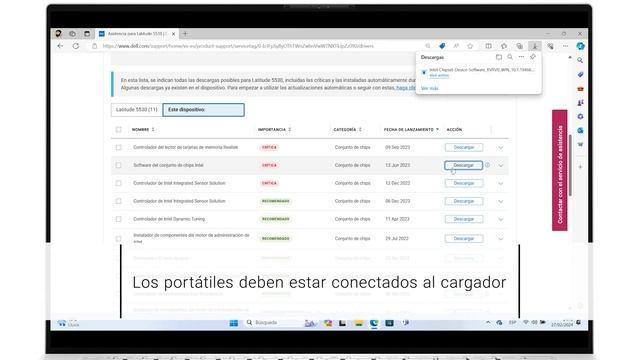Tick the select-all checkbox in the table header
This screenshot has width=640, height=360.
pos(118,129)
